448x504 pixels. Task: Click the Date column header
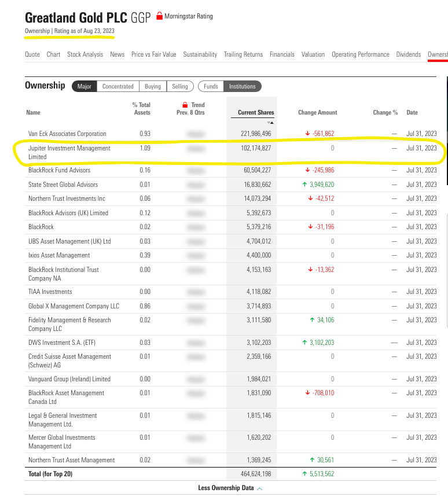coord(412,112)
